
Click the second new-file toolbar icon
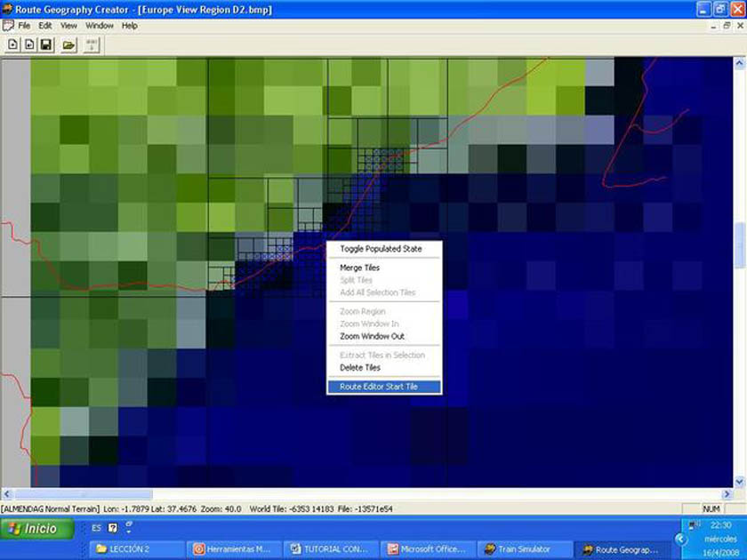(29, 44)
